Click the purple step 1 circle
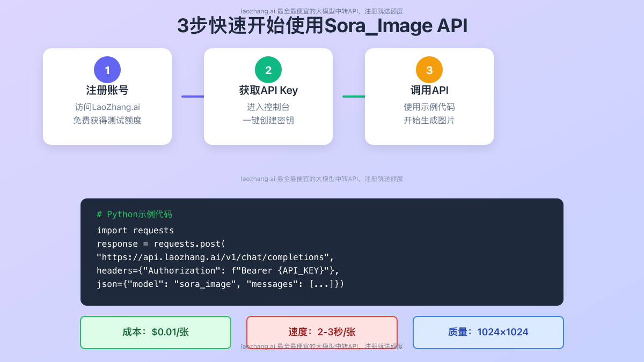Screen dimensions: 644x362 [x=107, y=70]
